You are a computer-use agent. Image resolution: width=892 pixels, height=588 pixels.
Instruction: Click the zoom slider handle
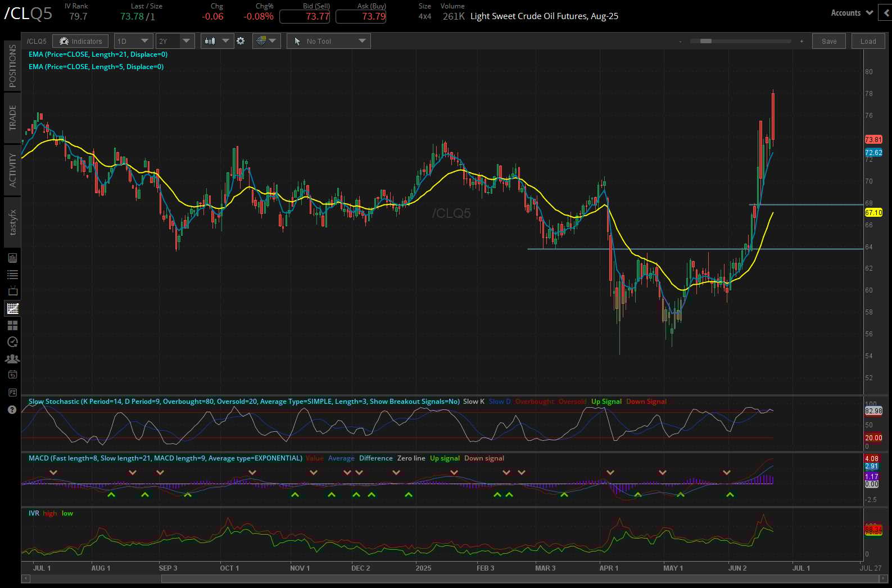(706, 41)
